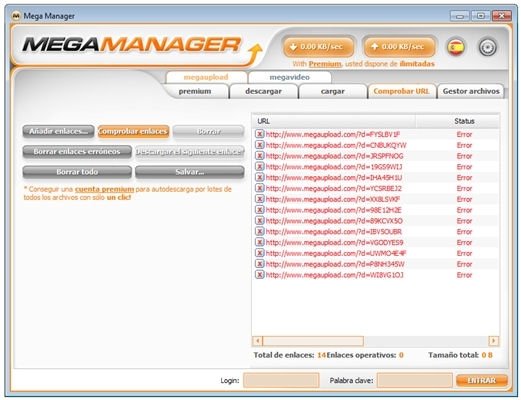
Task: Click the Error status in the FYSLBV1F row
Action: pyautogui.click(x=464, y=134)
